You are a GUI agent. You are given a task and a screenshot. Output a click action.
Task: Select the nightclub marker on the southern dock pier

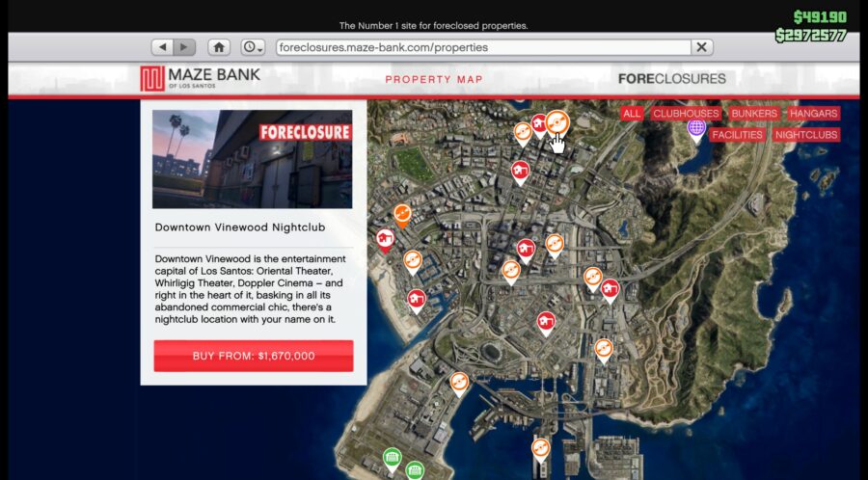540,448
